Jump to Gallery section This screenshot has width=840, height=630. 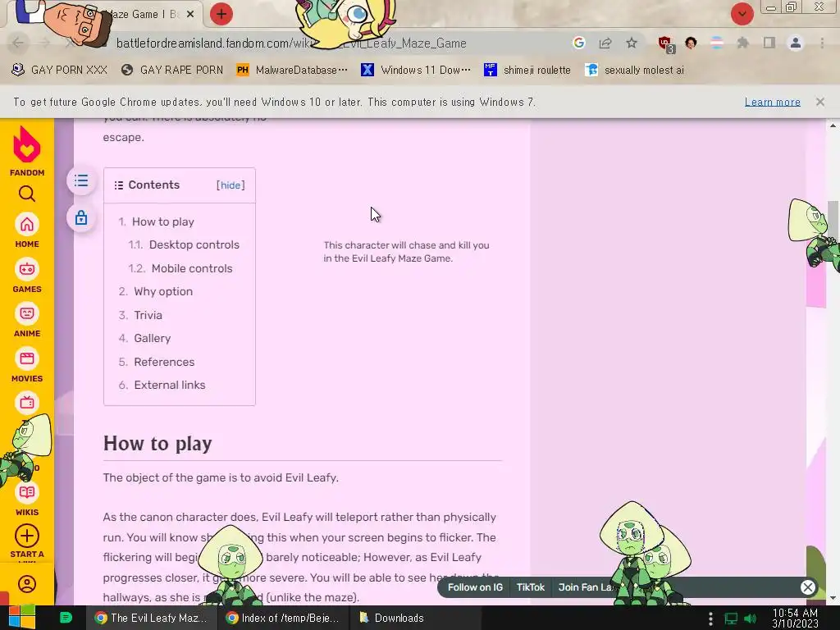152,339
